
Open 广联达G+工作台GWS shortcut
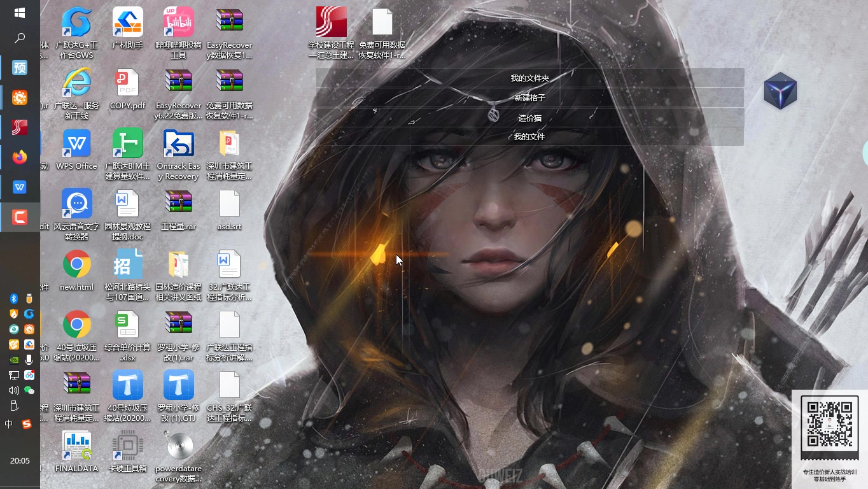coord(76,33)
